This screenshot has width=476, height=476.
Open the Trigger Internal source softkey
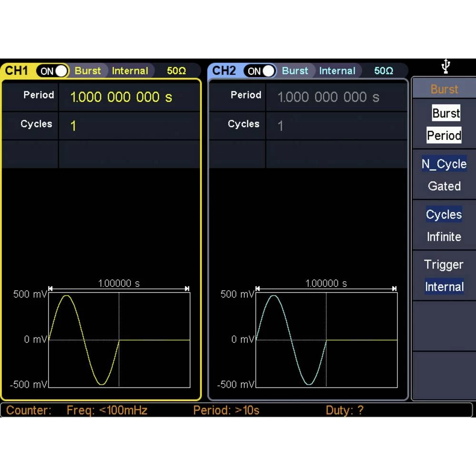(444, 276)
